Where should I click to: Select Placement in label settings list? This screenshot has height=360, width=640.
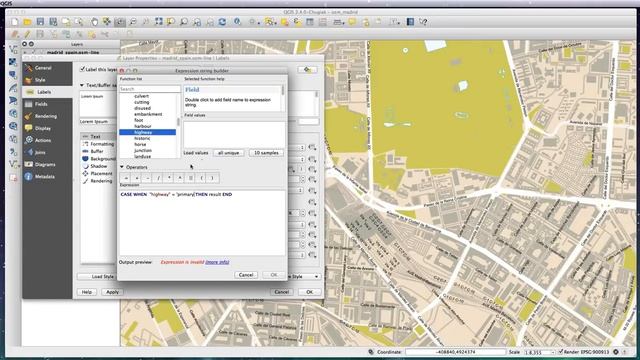click(98, 173)
